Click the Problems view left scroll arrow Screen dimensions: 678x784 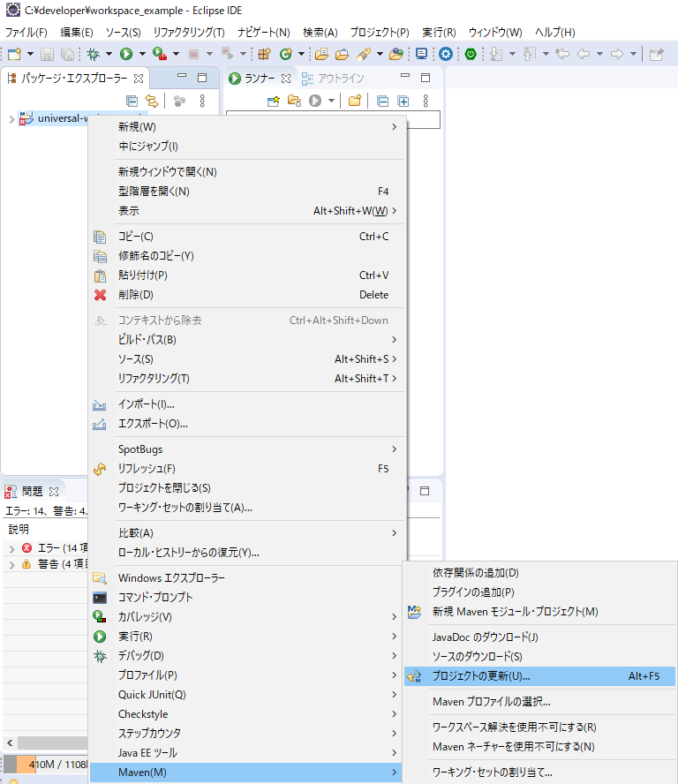point(10,743)
